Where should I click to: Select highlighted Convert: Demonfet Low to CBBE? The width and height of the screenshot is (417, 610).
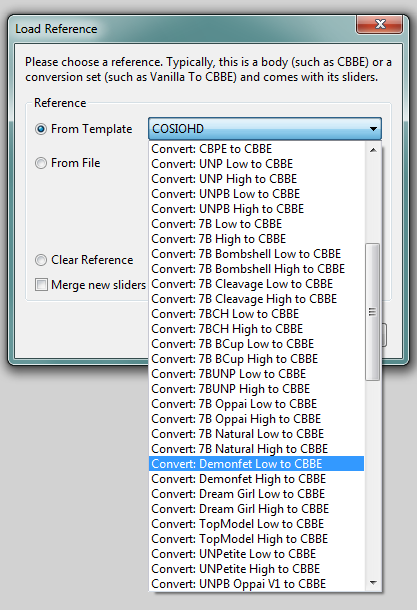pos(256,464)
